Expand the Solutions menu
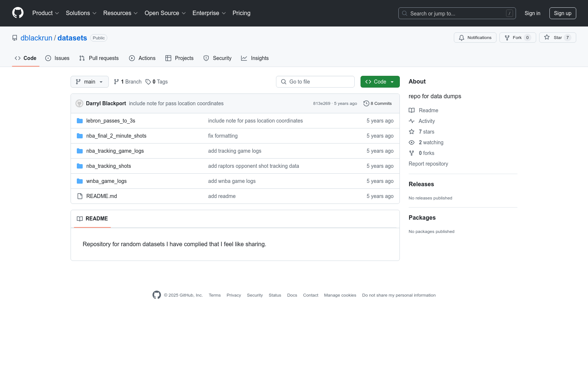Image resolution: width=588 pixels, height=368 pixels. pyautogui.click(x=81, y=13)
